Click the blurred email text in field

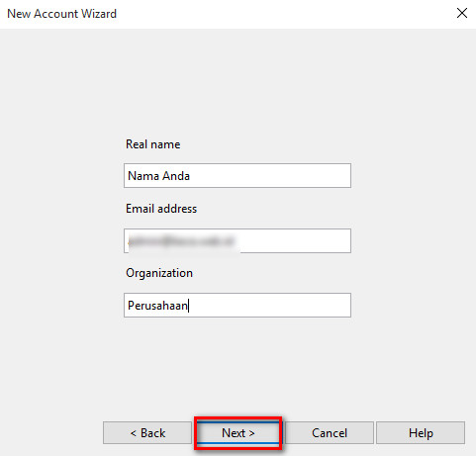(181, 241)
